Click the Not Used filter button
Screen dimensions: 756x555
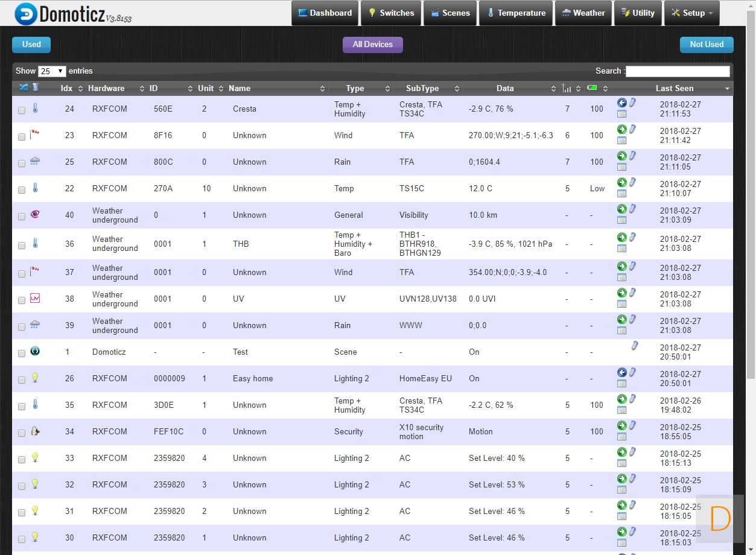point(707,44)
